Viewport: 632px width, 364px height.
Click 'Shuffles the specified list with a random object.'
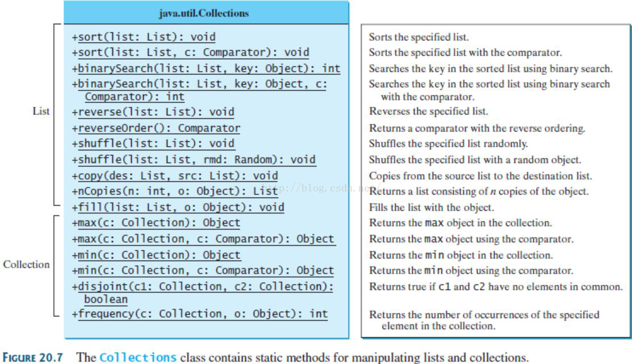[475, 160]
